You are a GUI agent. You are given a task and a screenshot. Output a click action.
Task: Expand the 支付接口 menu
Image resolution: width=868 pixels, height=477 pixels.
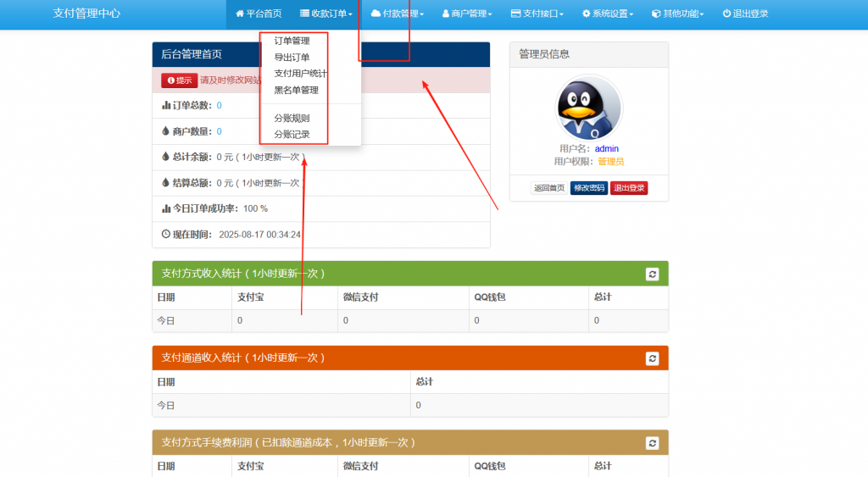pyautogui.click(x=537, y=14)
